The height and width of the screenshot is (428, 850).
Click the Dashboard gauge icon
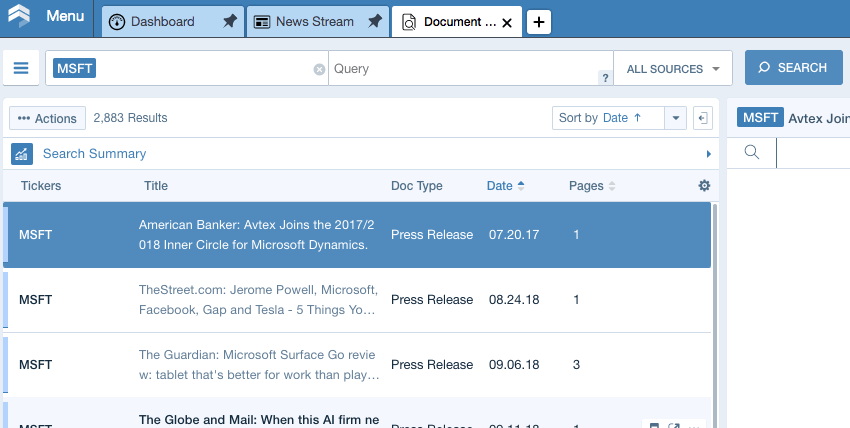click(117, 22)
